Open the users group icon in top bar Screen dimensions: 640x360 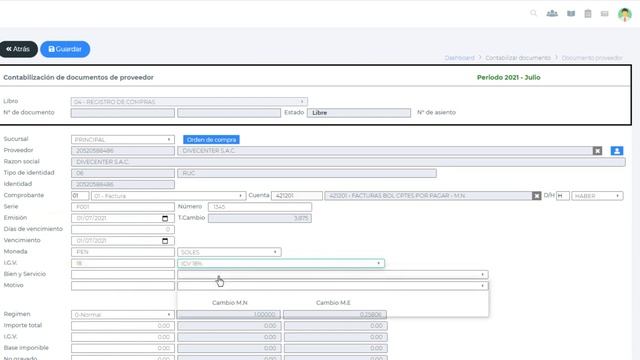pyautogui.click(x=552, y=13)
